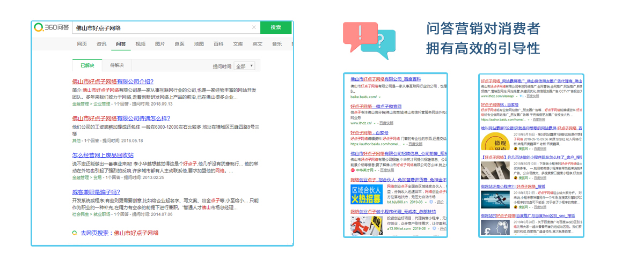Click 好点子网络 - 百家号 in middle panel
644x268 pixels.
coord(369,132)
